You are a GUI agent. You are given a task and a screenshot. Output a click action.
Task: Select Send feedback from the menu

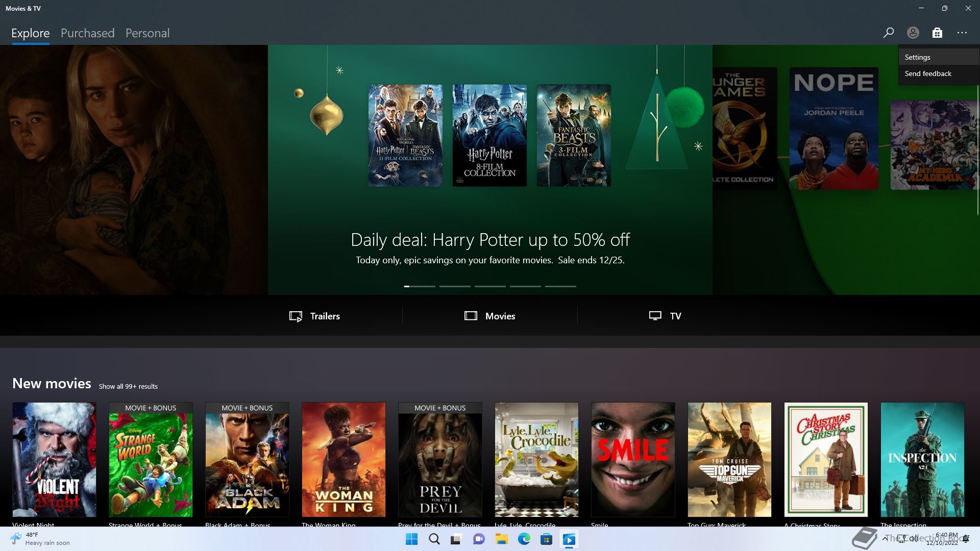tap(939, 73)
